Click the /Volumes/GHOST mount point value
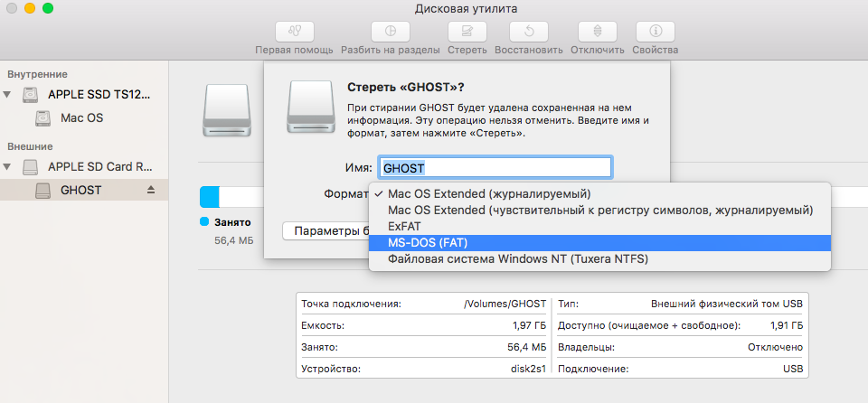The height and width of the screenshot is (403, 868). point(505,304)
